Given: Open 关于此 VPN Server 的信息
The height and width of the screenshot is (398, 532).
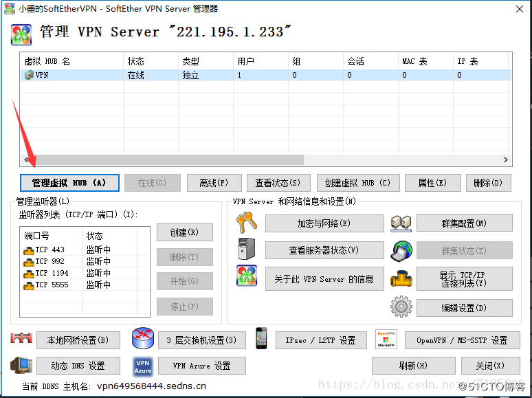Looking at the screenshot, I should pos(324,279).
